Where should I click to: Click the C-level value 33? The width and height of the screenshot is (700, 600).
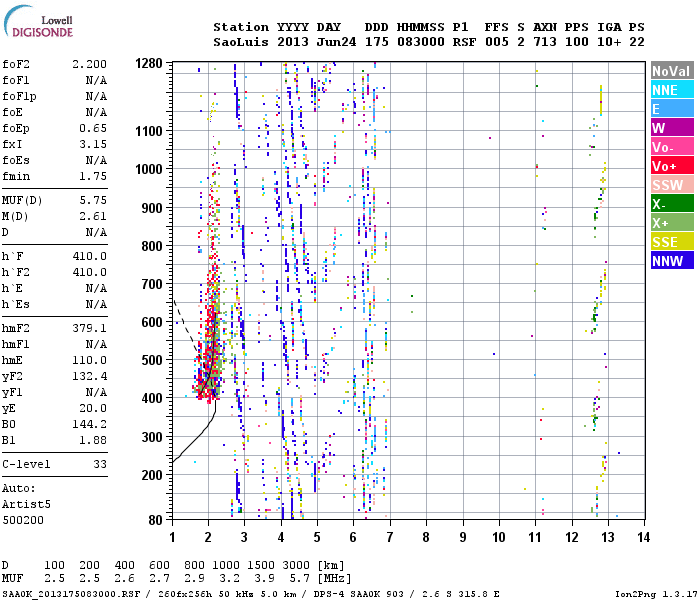point(100,464)
